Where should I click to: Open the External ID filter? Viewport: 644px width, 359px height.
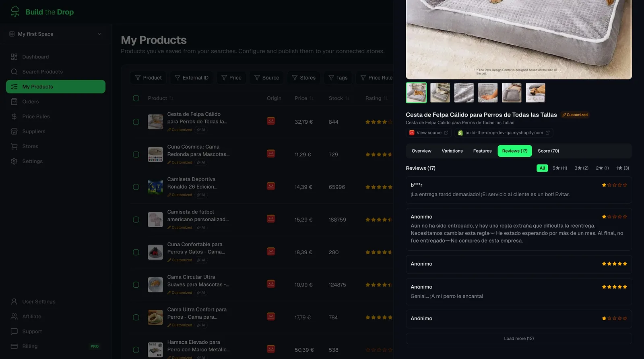pyautogui.click(x=192, y=78)
